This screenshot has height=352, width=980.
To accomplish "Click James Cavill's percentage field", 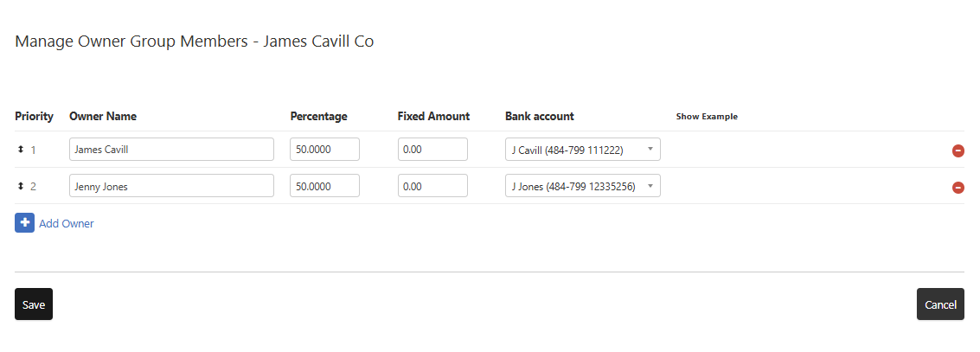I will (324, 150).
